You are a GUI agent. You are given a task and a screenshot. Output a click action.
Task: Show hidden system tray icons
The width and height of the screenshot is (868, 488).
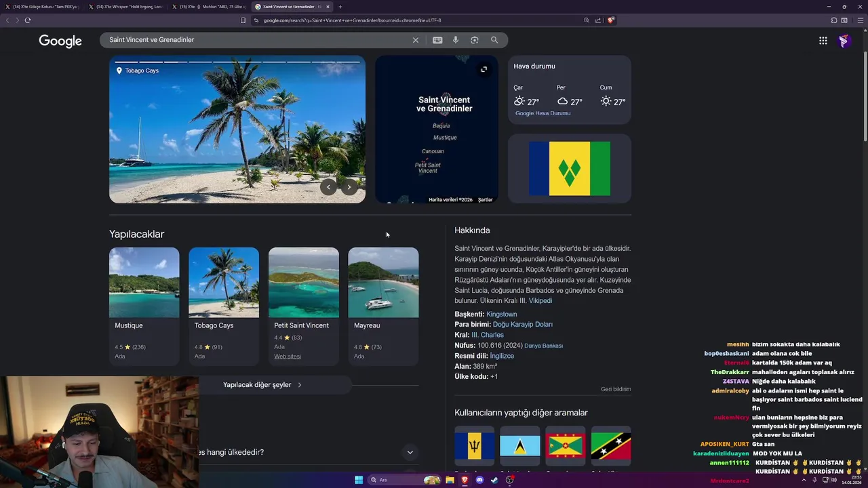[x=805, y=480]
